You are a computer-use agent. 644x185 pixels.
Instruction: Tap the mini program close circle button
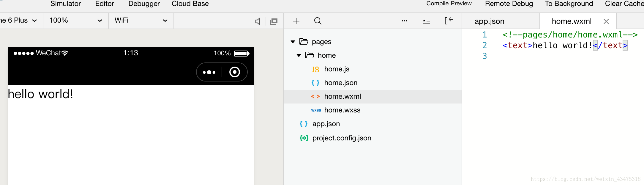click(x=235, y=72)
